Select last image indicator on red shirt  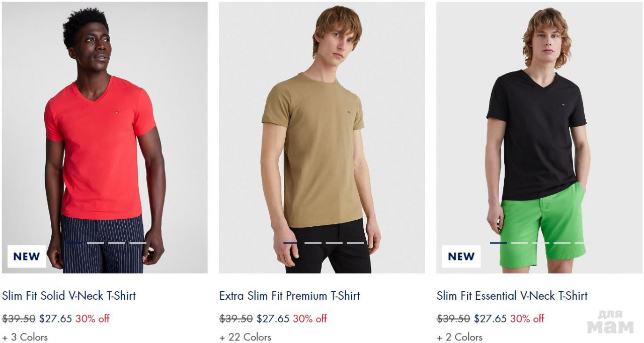pos(138,243)
